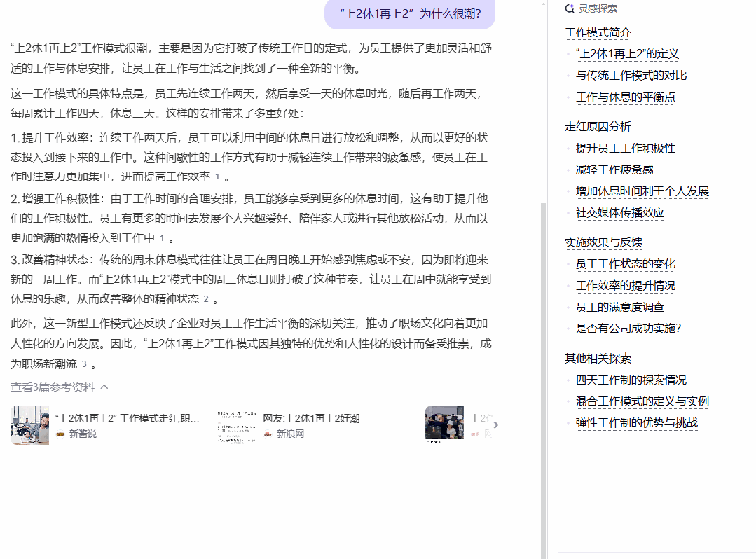This screenshot has width=756, height=559.
Task: Open the third reference card thumbnail
Action: [444, 425]
